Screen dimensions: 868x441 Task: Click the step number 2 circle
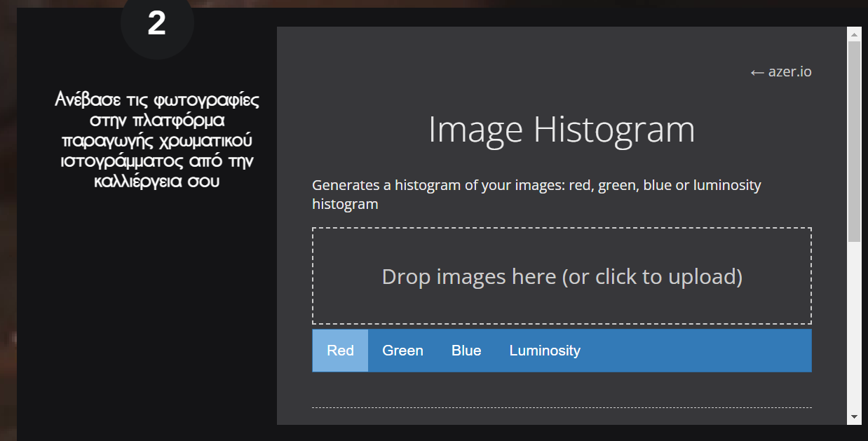tap(157, 25)
